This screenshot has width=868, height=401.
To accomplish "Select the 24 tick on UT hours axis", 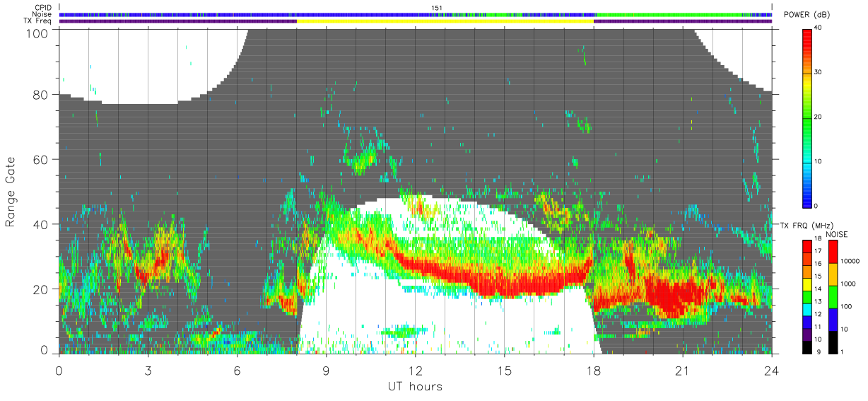I will click(x=771, y=370).
